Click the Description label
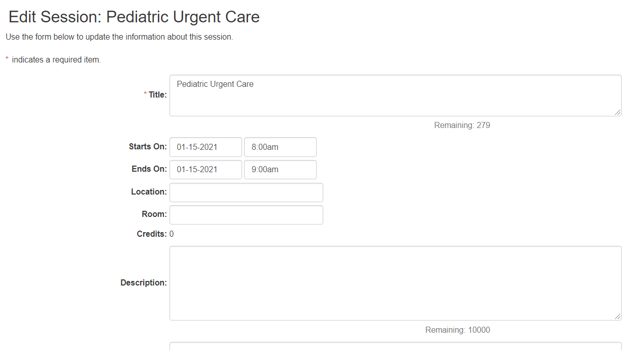The image size is (644, 350). pos(144,283)
